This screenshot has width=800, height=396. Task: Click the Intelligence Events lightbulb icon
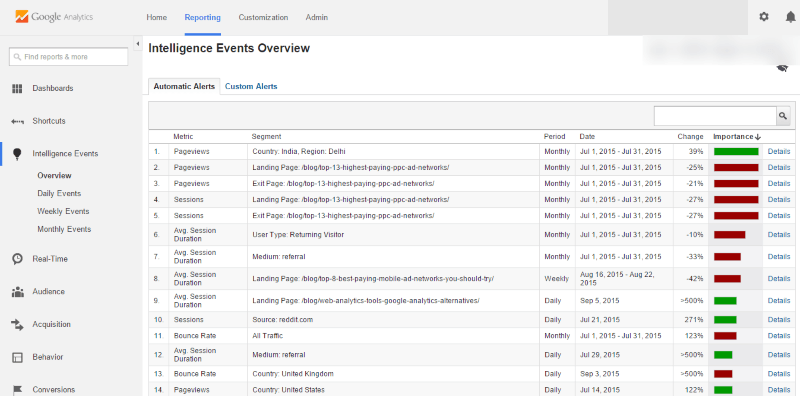click(x=17, y=154)
